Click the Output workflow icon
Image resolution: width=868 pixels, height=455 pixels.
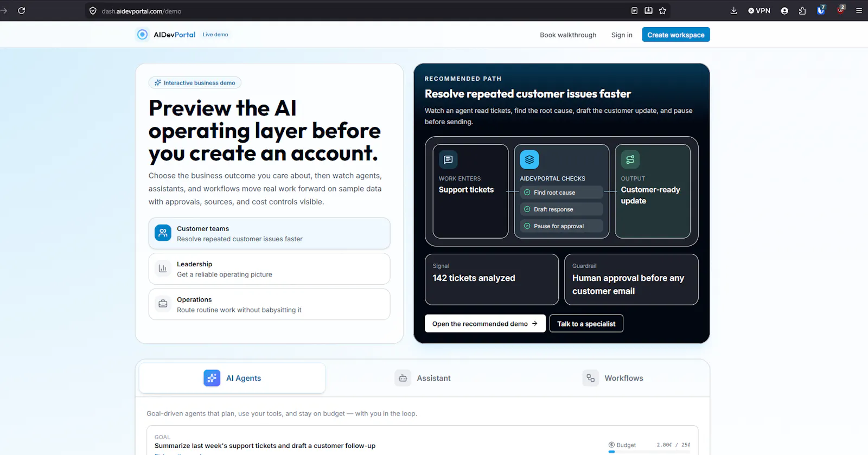(x=630, y=159)
